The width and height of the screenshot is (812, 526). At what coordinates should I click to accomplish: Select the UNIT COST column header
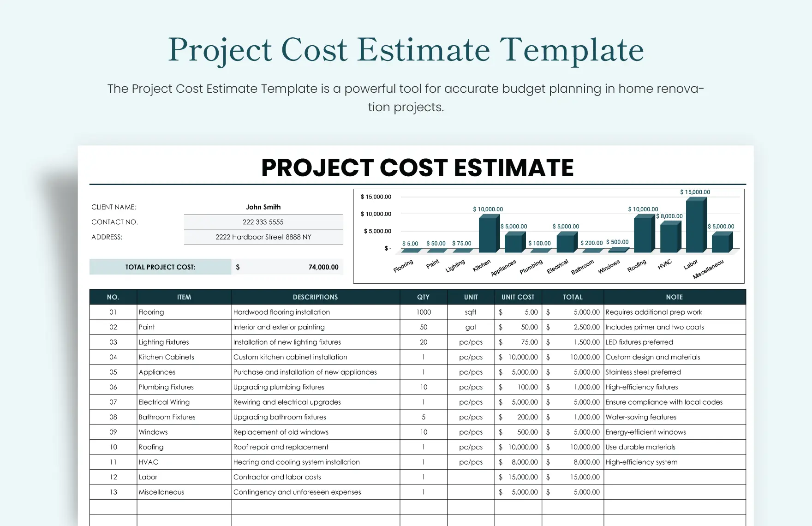tap(518, 297)
